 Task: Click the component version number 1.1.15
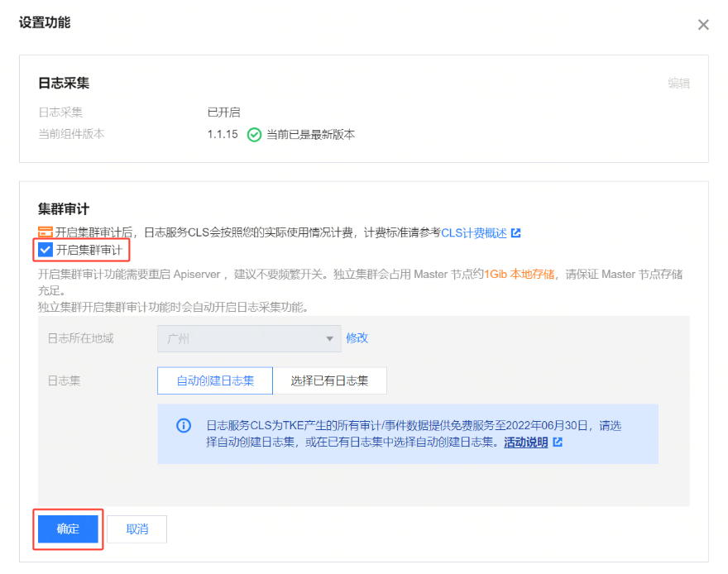[223, 134]
